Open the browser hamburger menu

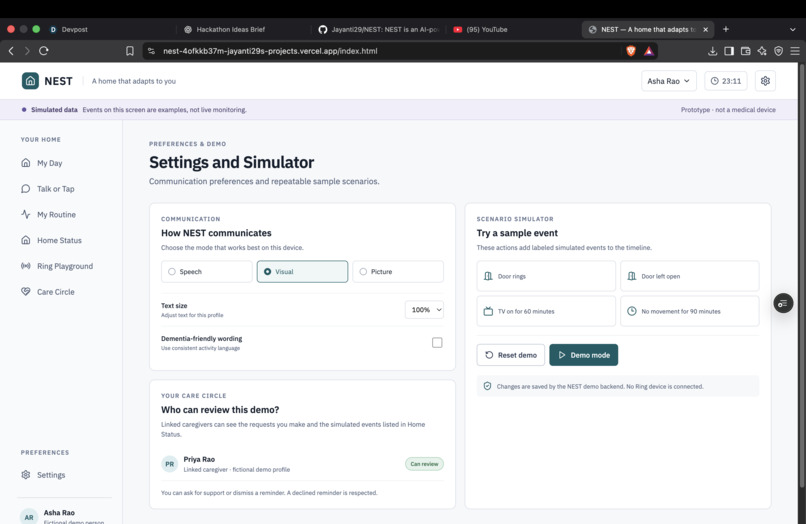pos(795,51)
